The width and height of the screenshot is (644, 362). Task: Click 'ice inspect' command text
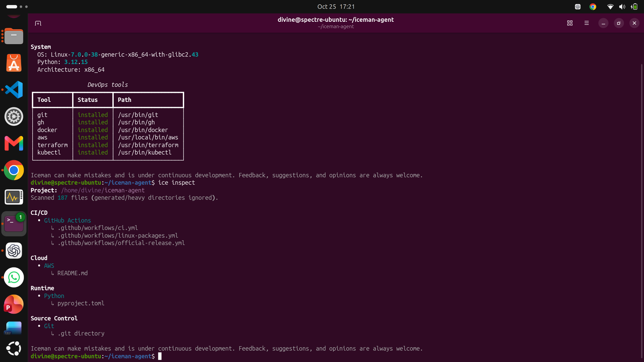(x=176, y=183)
